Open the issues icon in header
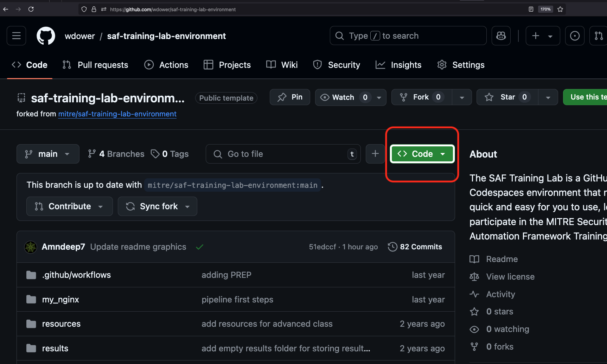607x364 pixels. pyautogui.click(x=575, y=36)
